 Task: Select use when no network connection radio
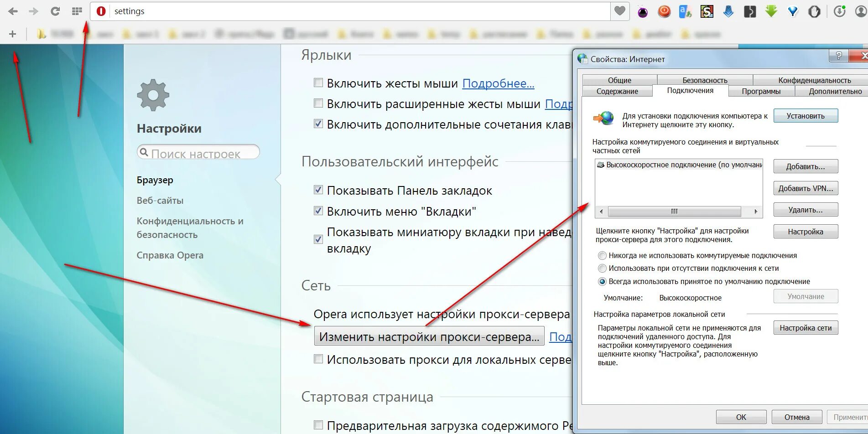[x=602, y=269]
